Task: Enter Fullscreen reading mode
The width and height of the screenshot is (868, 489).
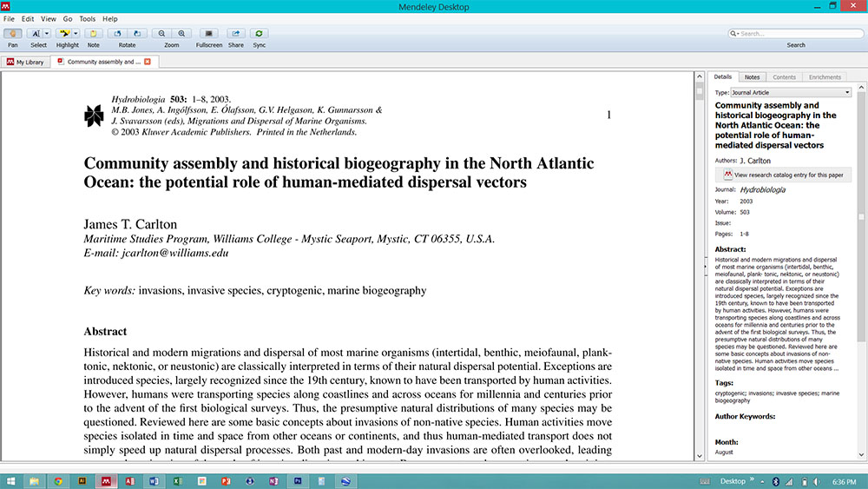Action: point(208,34)
